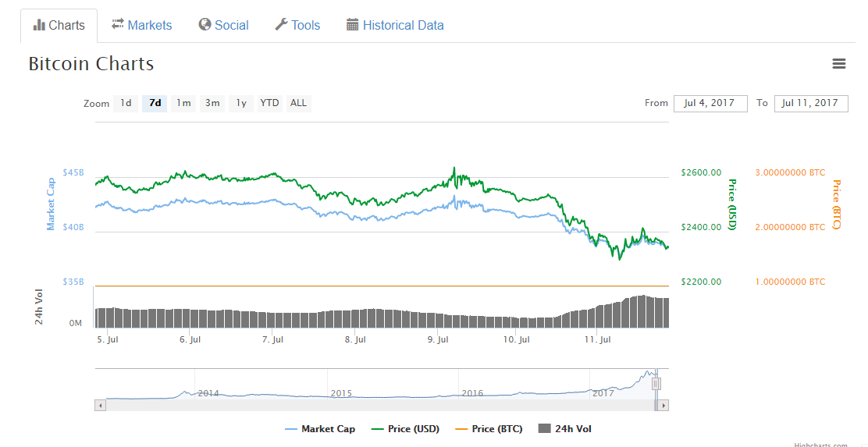Set zoom range to 1d
The width and height of the screenshot is (868, 447).
(x=126, y=104)
